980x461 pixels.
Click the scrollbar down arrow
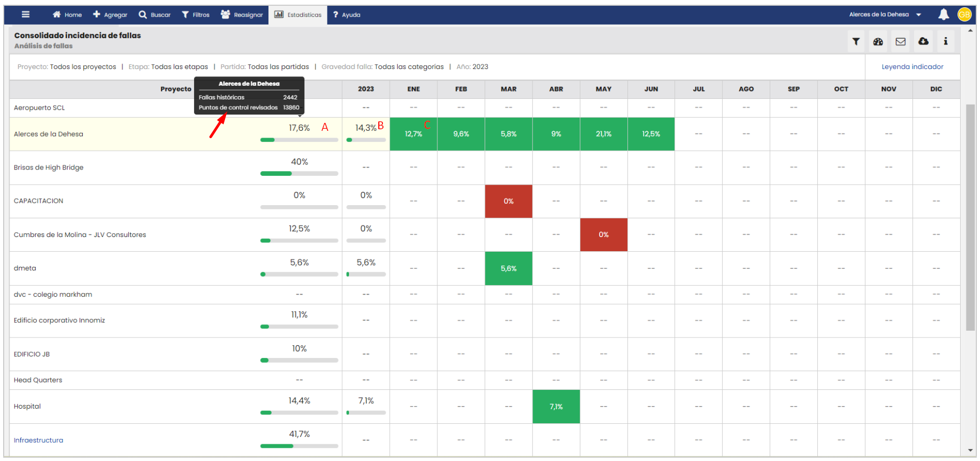pyautogui.click(x=971, y=450)
